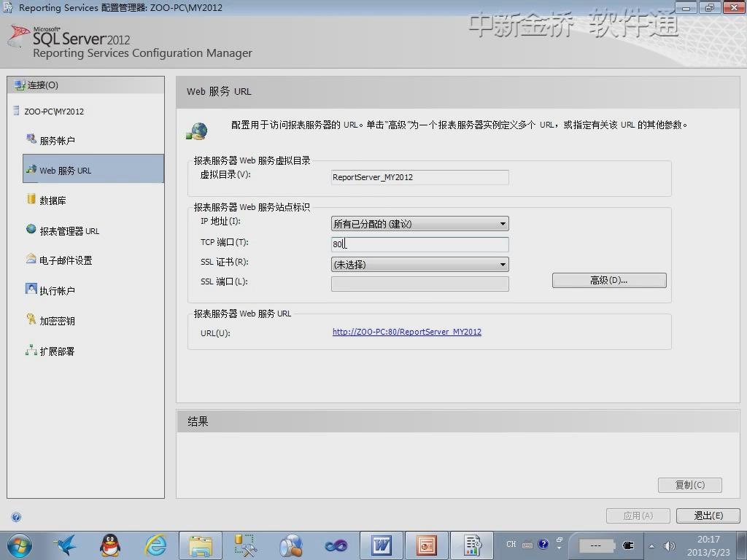The height and width of the screenshot is (560, 747).
Task: Switch to PowerPoint in taskbar
Action: [426, 545]
